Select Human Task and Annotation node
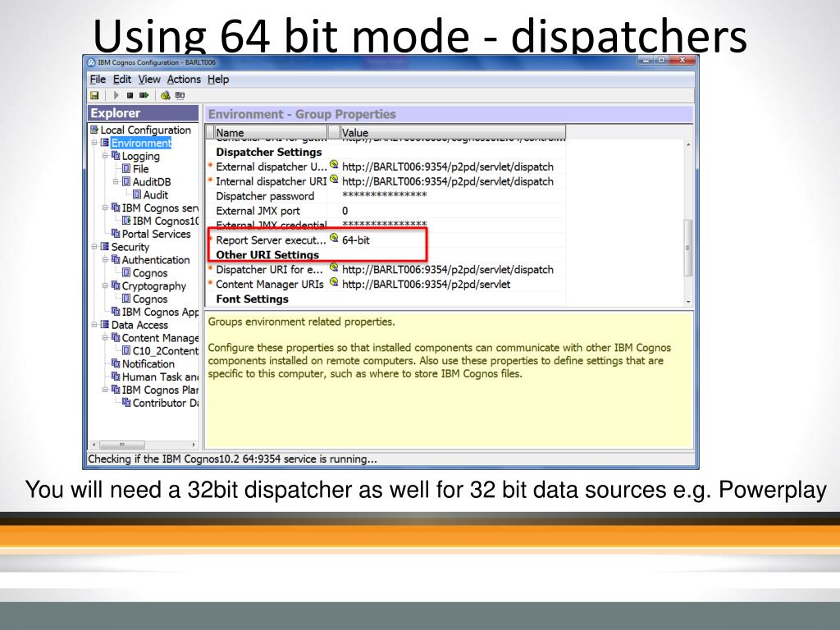Viewport: 840px width, 630px height. [160, 377]
